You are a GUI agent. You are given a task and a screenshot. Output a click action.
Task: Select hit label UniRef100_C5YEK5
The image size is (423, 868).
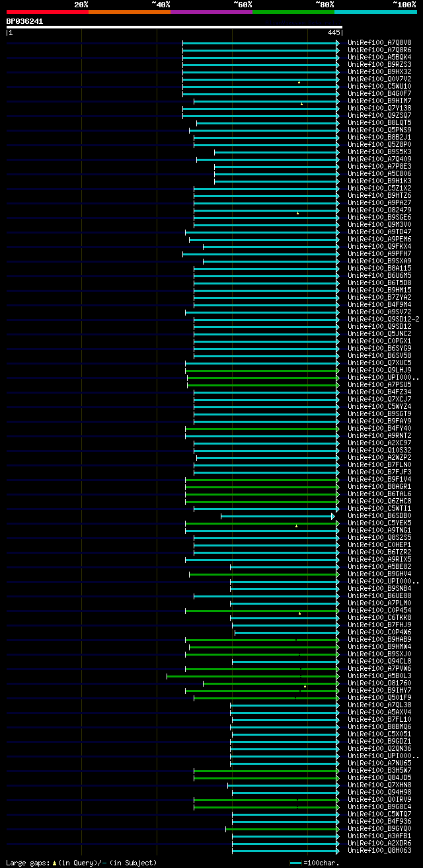[379, 523]
